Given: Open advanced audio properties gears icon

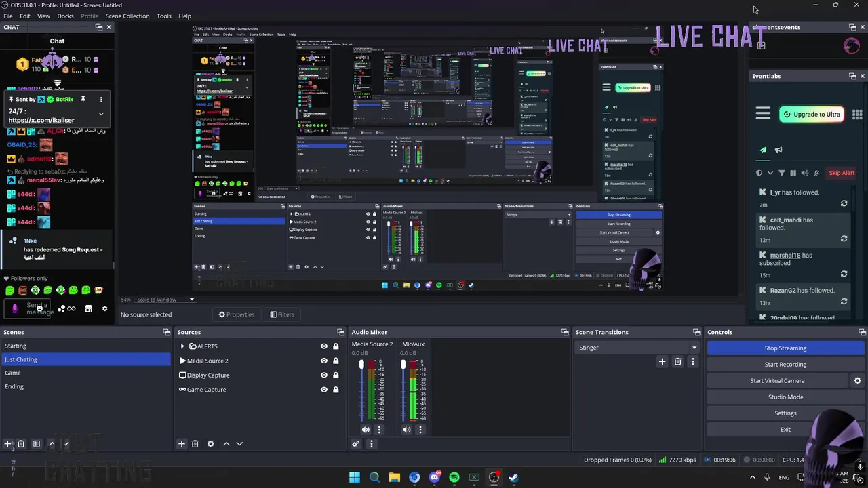Looking at the screenshot, I should point(356,444).
